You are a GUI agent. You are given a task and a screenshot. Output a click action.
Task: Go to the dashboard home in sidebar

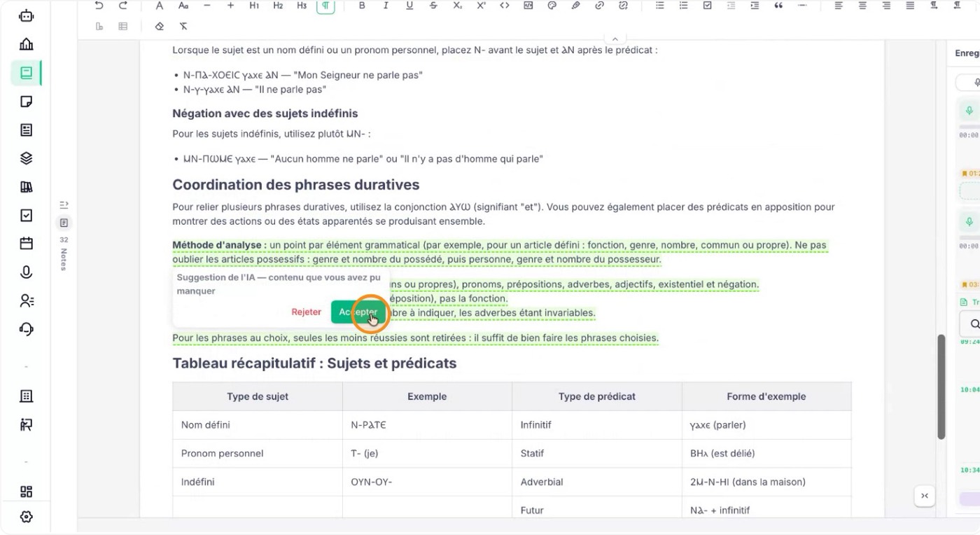point(26,44)
